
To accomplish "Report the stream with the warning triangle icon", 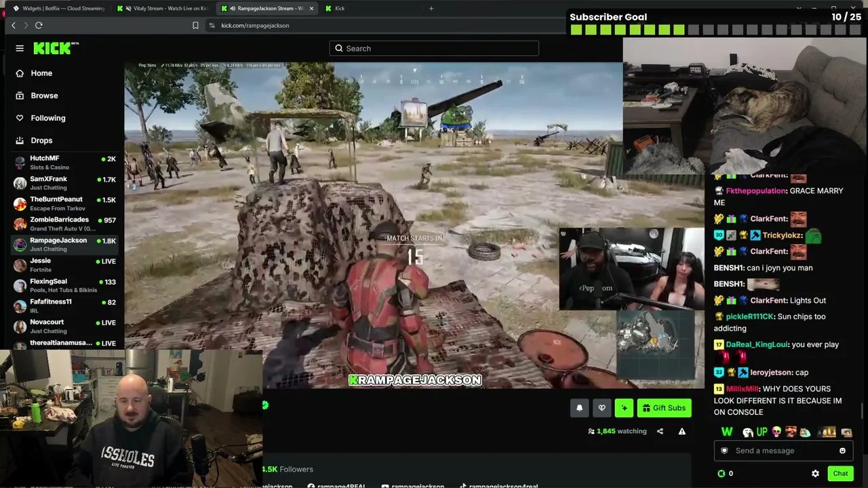I will (x=682, y=431).
